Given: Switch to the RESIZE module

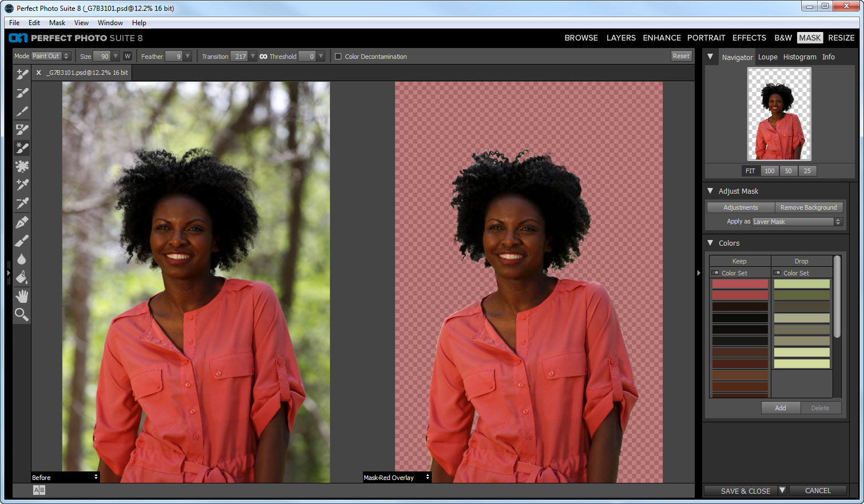Looking at the screenshot, I should point(841,38).
